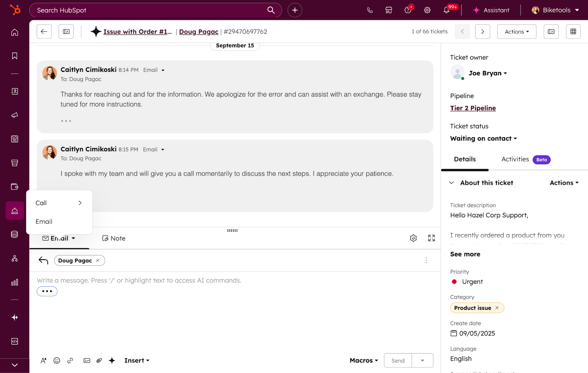The image size is (588, 373).
Task: Open the Marketing megaphone icon
Action: point(14,115)
